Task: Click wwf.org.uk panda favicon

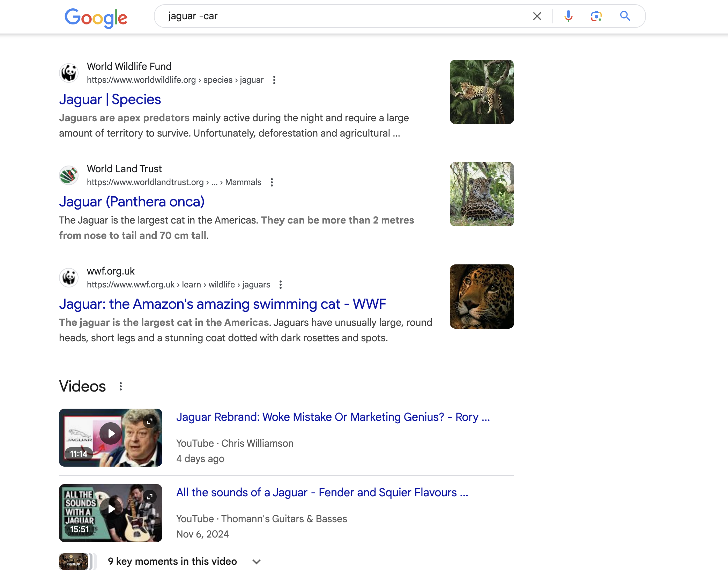Action: (69, 278)
